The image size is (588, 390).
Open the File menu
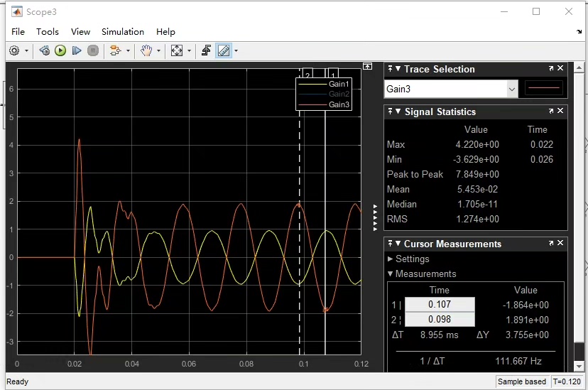pos(18,32)
